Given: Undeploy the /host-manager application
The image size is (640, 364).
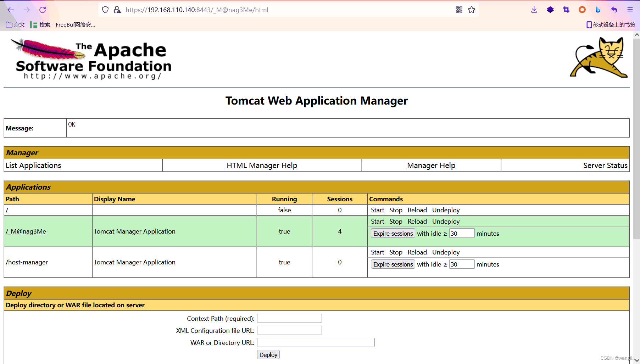Looking at the screenshot, I should pos(446,252).
